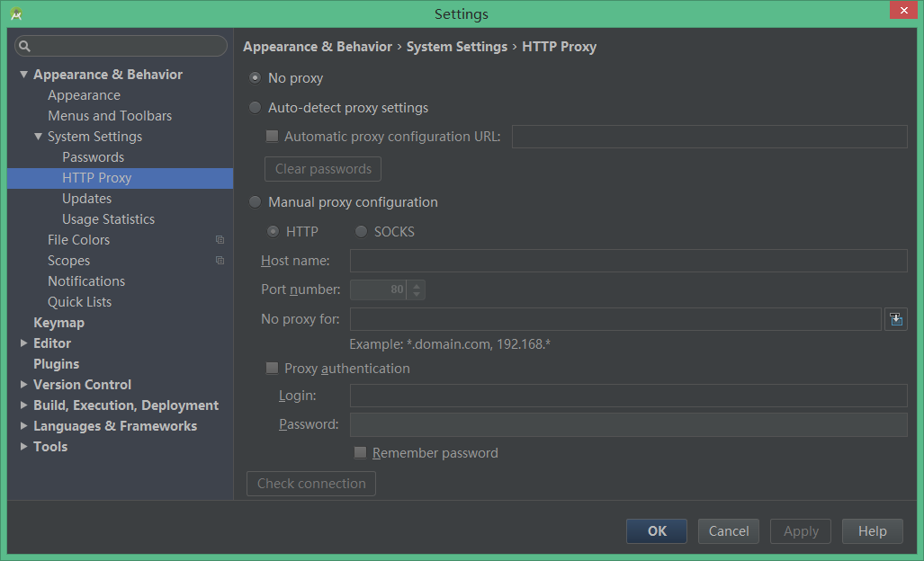This screenshot has height=561, width=924.
Task: Click the search magnifier icon
Action: click(25, 46)
